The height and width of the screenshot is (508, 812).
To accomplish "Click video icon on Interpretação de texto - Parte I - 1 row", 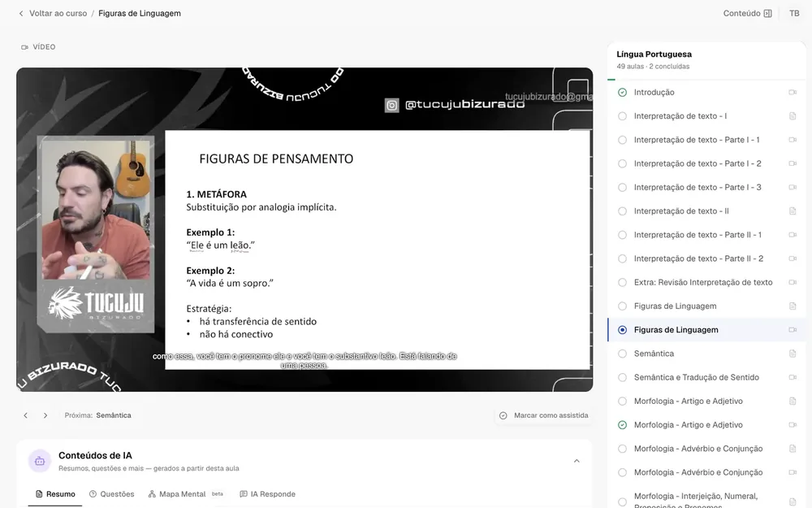I will pos(793,140).
